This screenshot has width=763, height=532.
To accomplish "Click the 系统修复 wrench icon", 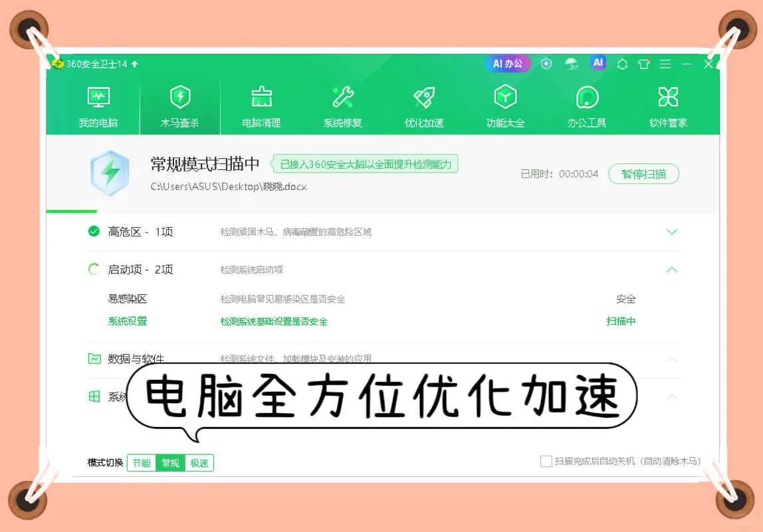I will tap(342, 97).
